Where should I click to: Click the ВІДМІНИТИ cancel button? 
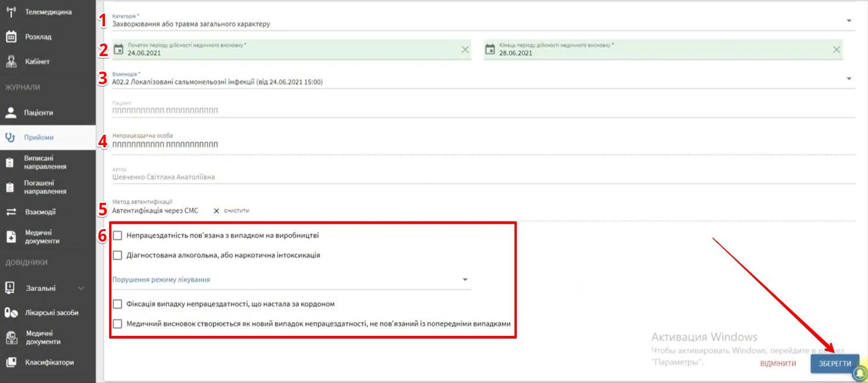click(778, 364)
